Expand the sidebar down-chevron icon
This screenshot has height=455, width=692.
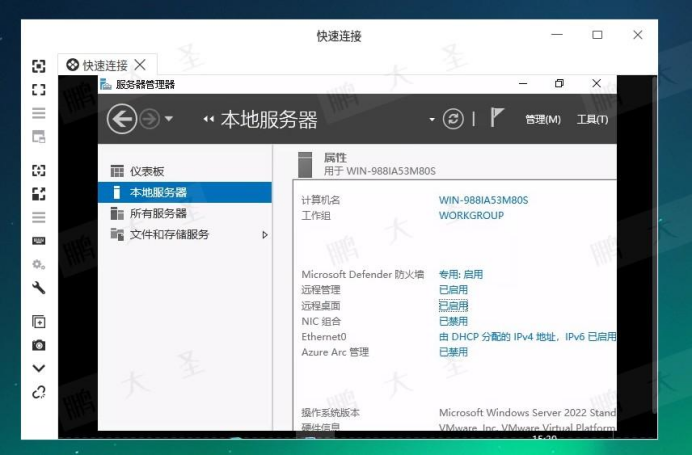click(39, 369)
